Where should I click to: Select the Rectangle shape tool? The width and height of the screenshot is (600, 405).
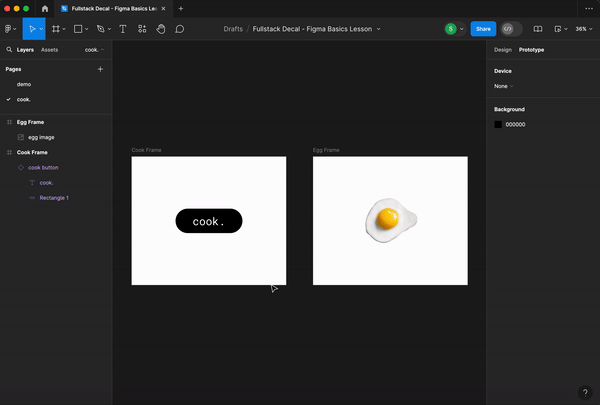(78, 29)
